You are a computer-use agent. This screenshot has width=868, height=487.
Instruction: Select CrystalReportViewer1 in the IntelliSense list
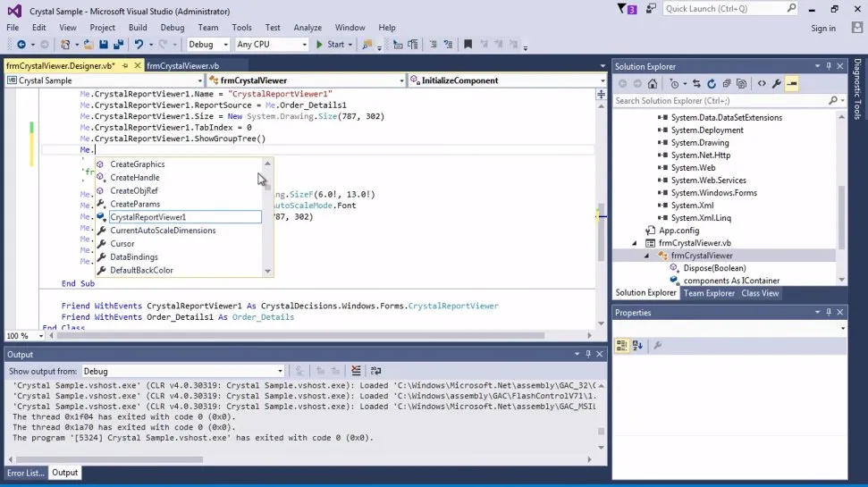click(147, 217)
